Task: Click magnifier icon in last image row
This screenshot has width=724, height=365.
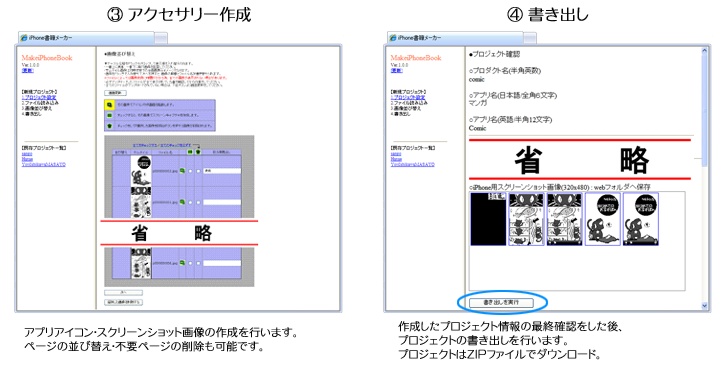Action: 182,262
